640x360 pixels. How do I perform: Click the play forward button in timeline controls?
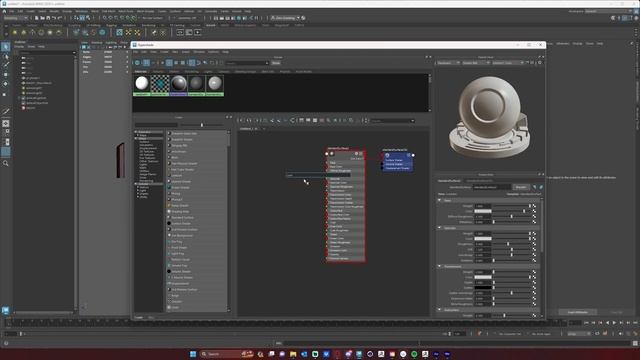614,322
